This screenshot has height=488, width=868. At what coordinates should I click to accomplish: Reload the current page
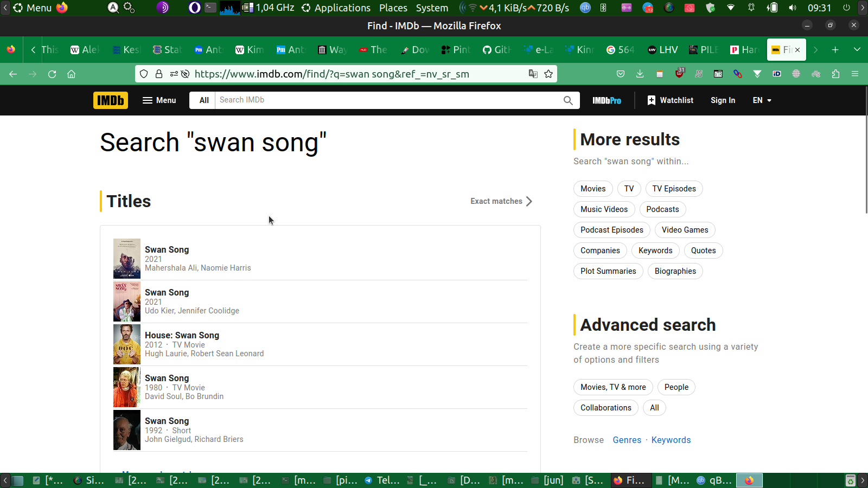coord(52,74)
